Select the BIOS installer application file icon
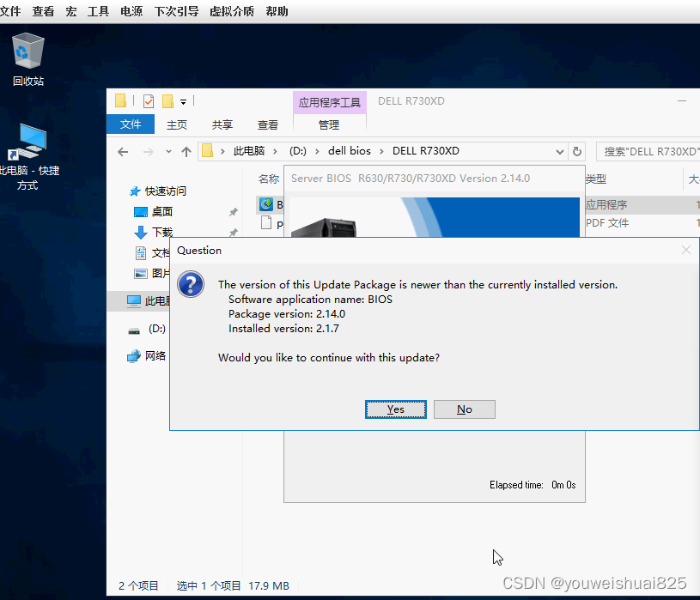700x600 pixels. [266, 204]
